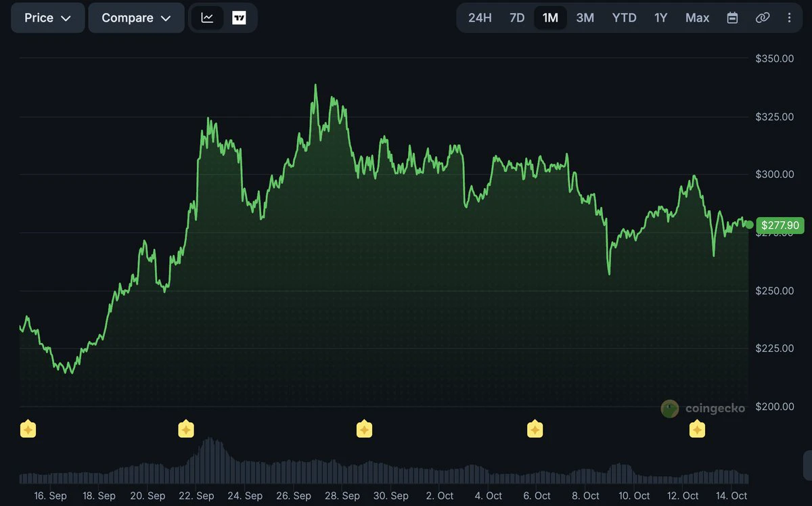Switch to the line chart view

tap(207, 18)
